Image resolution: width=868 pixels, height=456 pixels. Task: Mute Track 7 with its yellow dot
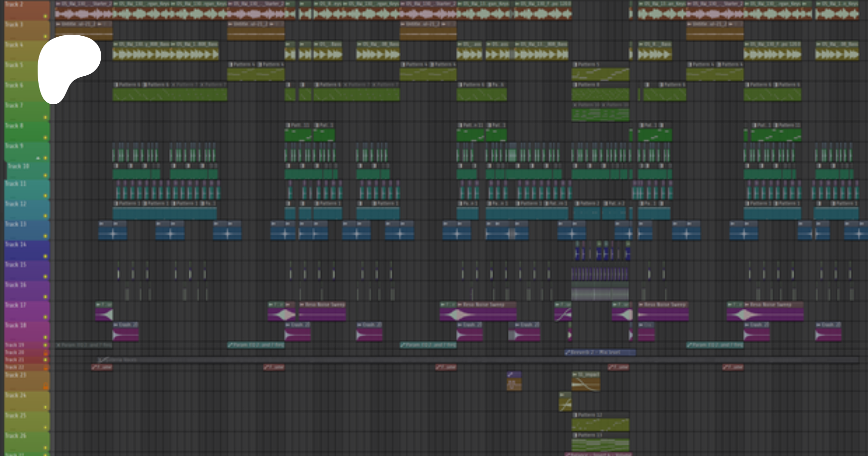[45, 117]
